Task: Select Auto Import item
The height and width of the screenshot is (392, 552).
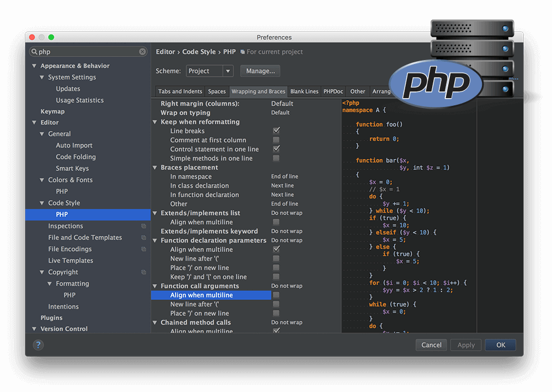Action: point(74,145)
